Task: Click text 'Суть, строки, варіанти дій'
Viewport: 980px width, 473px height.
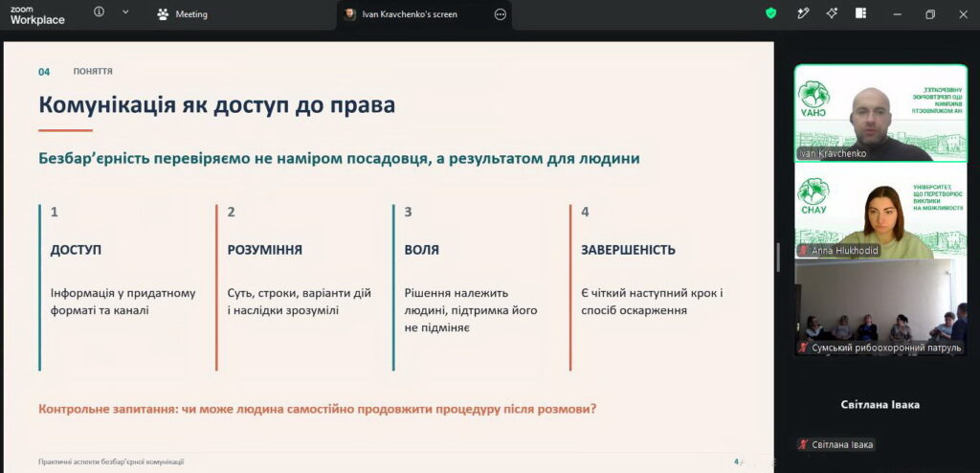Action: pyautogui.click(x=300, y=293)
